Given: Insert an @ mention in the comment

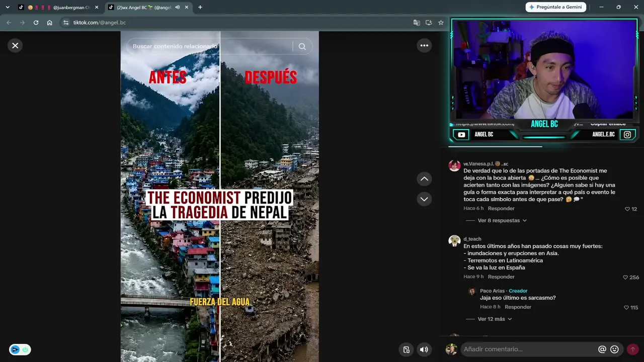Looking at the screenshot, I should coord(602,349).
